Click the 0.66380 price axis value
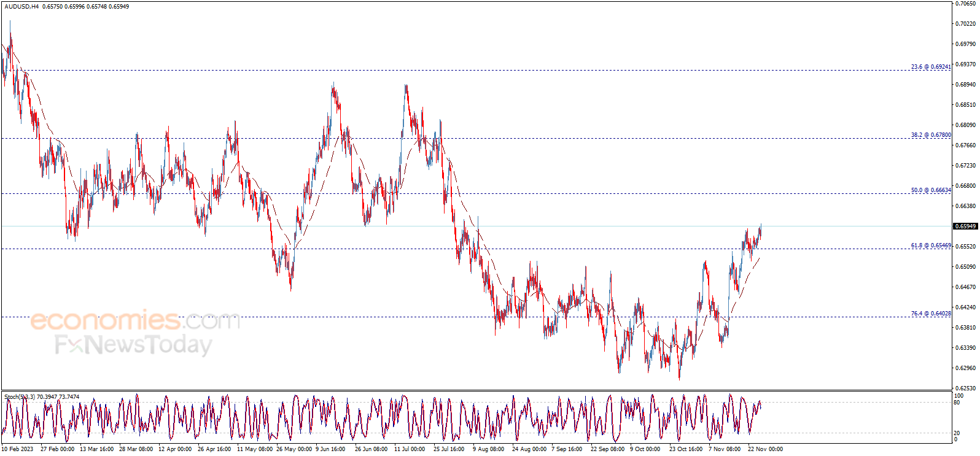The height and width of the screenshot is (456, 980). click(966, 206)
